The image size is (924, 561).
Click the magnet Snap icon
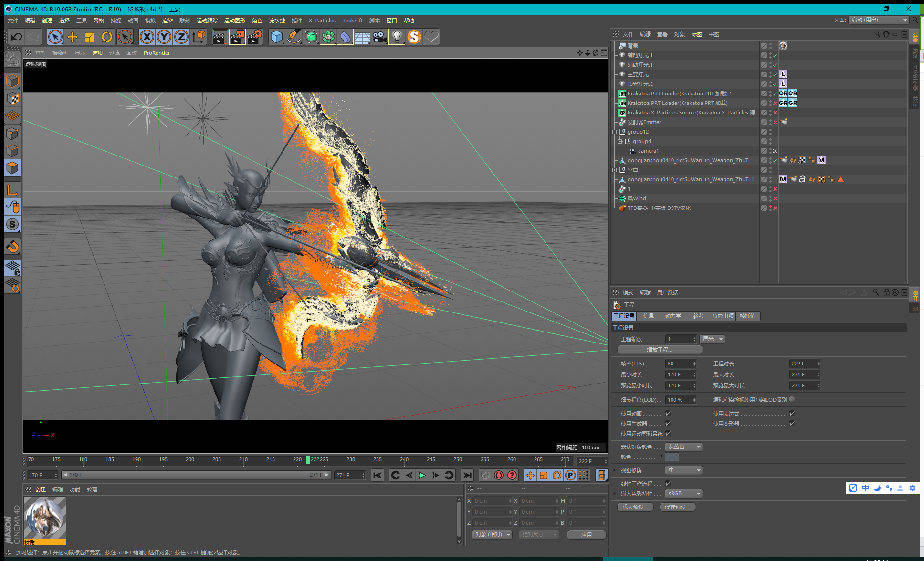point(12,246)
